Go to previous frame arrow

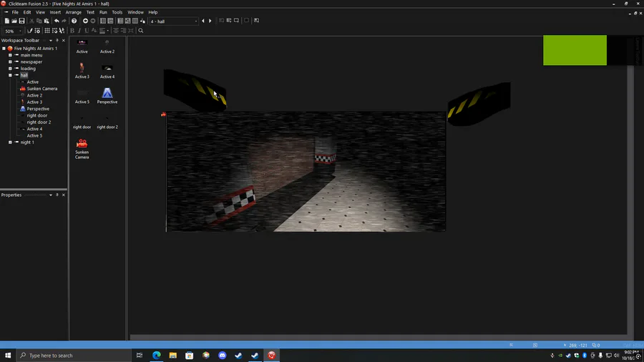coord(203,21)
